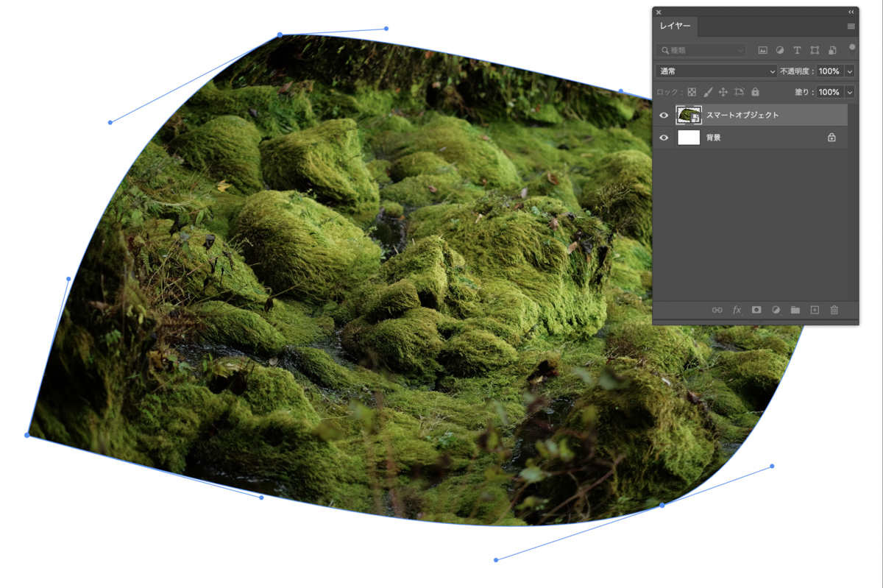Open the 塗り fill slider arrow
This screenshot has width=883, height=588.
tap(850, 92)
